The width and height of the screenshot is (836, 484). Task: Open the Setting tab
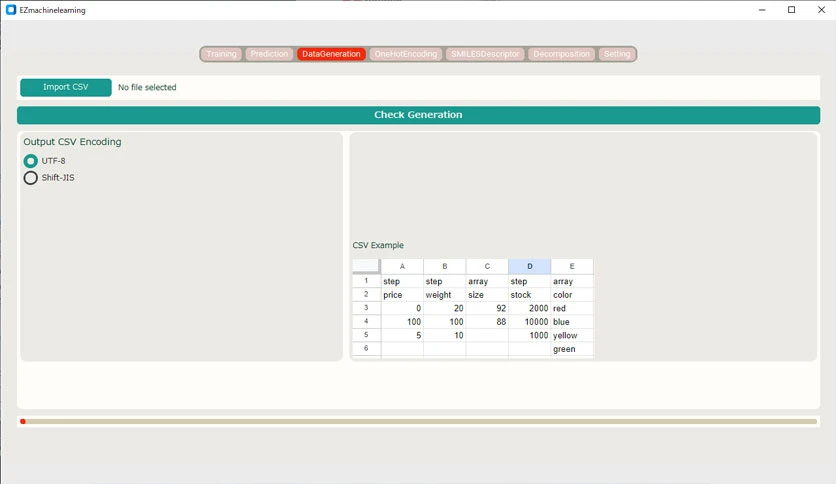(x=617, y=54)
